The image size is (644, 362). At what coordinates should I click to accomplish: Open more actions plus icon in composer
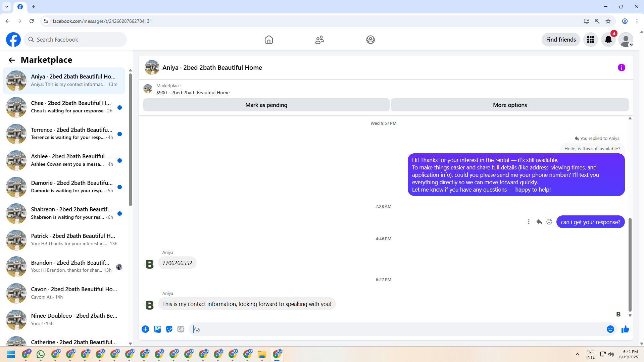pyautogui.click(x=145, y=329)
